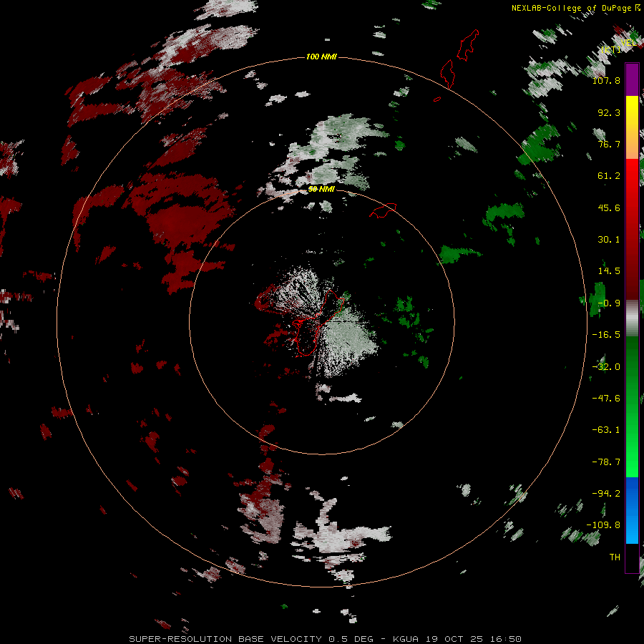Select the 107.8 velocity scale value
Screen dimensions: 644x644
pyautogui.click(x=606, y=80)
